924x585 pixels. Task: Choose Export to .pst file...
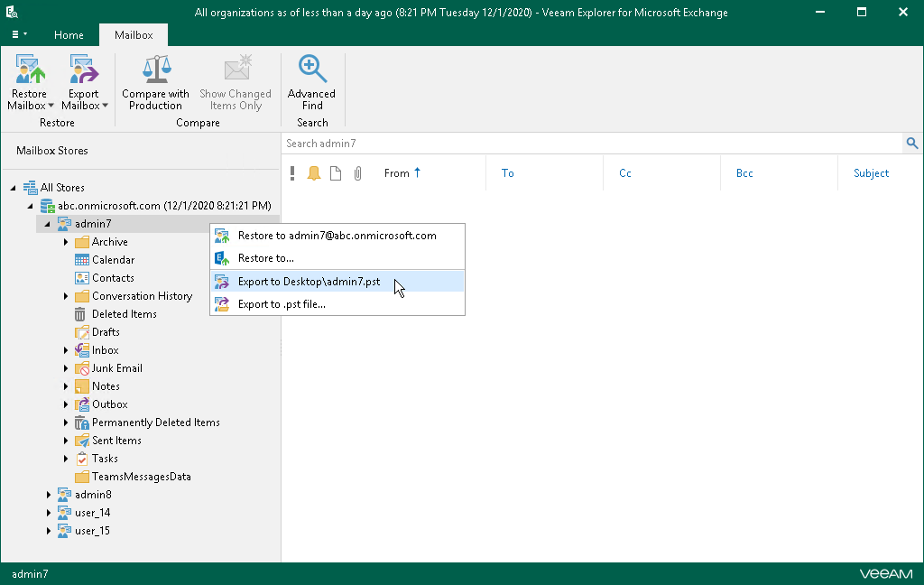[337, 304]
